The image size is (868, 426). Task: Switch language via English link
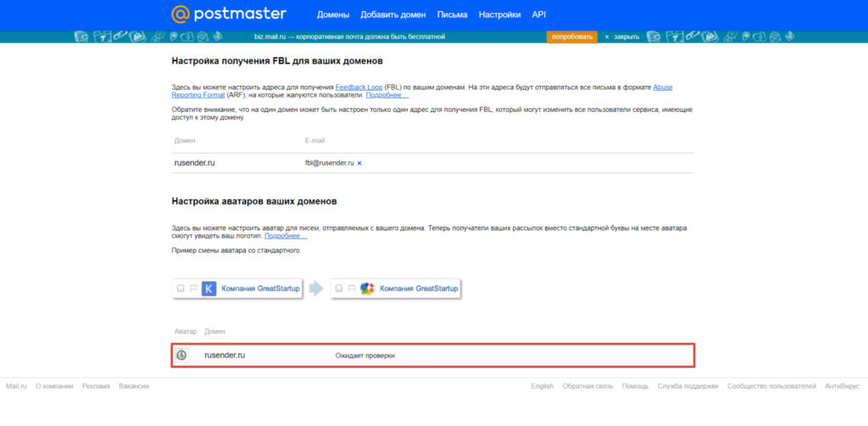542,386
